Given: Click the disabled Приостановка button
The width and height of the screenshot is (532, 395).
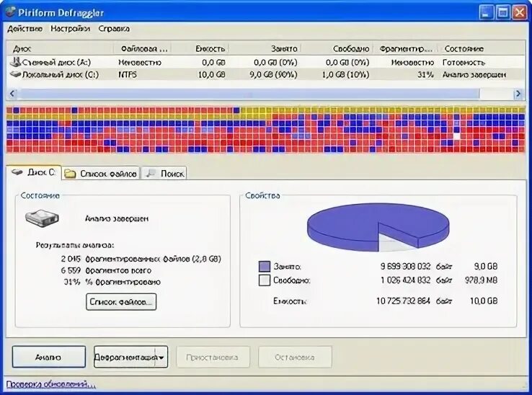Looking at the screenshot, I should click(x=213, y=357).
